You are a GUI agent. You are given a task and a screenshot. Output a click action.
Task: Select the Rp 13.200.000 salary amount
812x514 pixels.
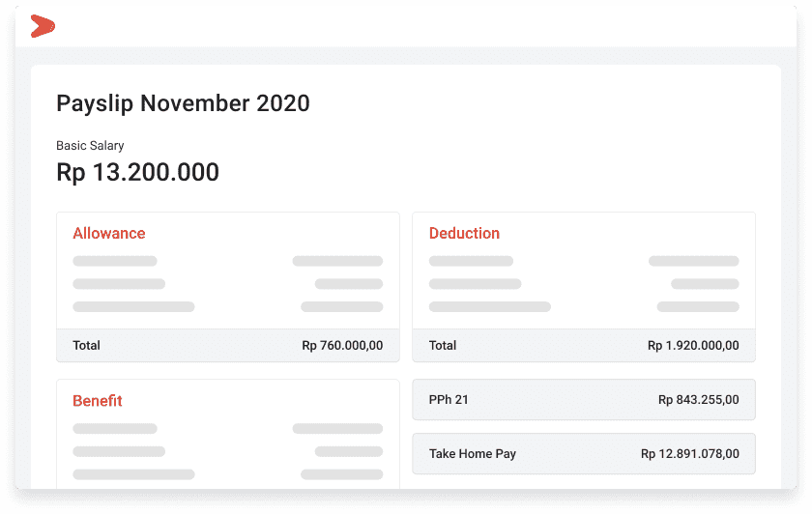[x=137, y=173]
